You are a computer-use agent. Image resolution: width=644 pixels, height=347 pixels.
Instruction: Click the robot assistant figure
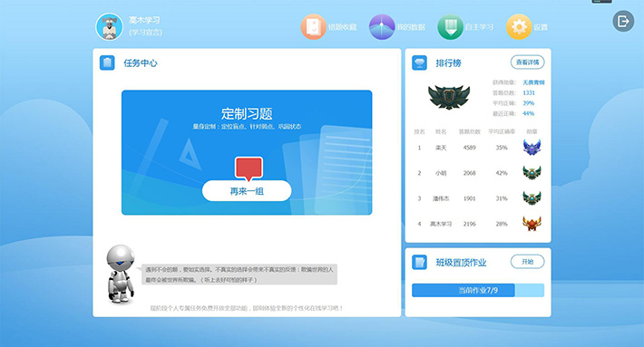coord(121,275)
